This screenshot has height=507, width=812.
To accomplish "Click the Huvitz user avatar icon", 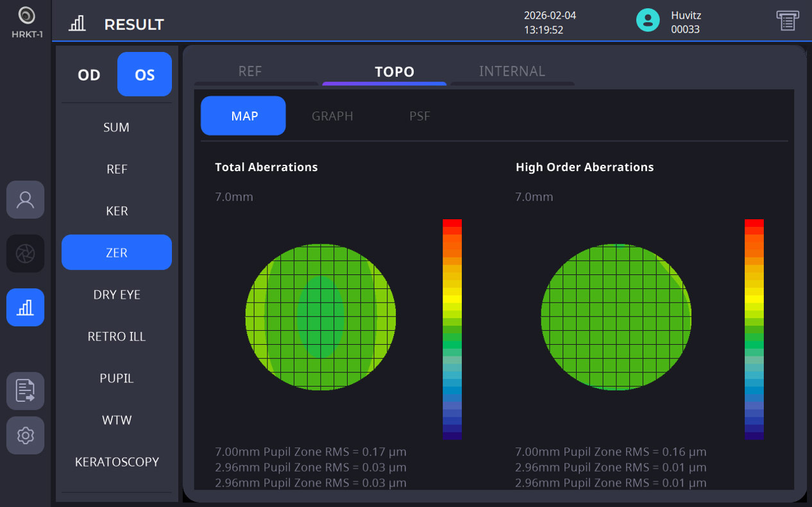I will coord(648,21).
